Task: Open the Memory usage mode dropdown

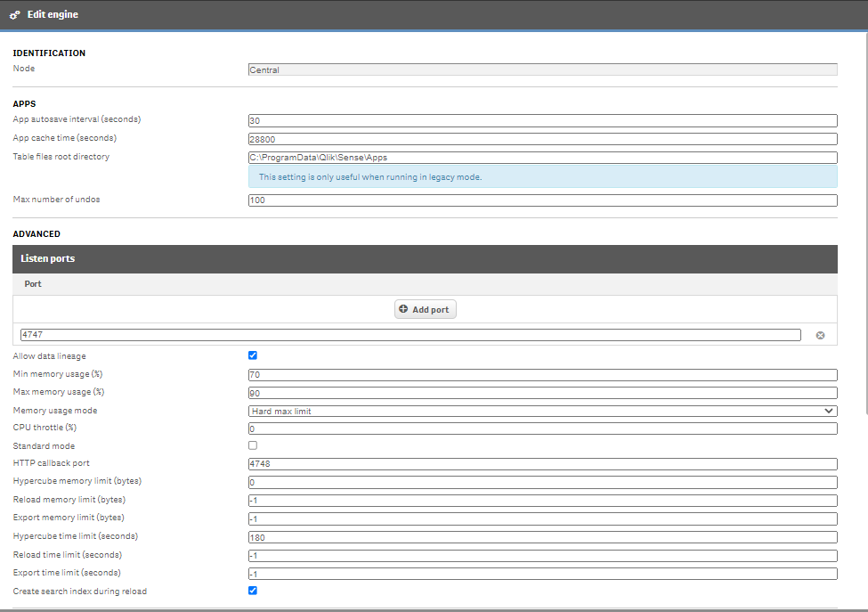Action: 542,411
